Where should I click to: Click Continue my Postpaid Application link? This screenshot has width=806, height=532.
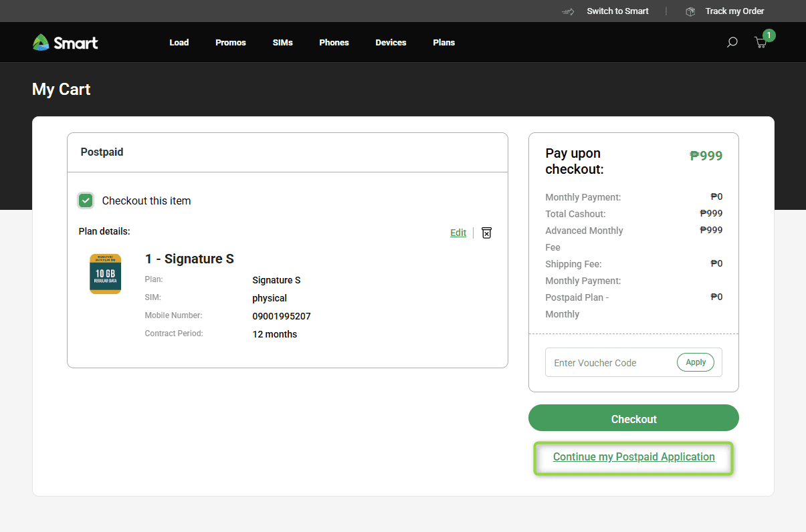[634, 457]
